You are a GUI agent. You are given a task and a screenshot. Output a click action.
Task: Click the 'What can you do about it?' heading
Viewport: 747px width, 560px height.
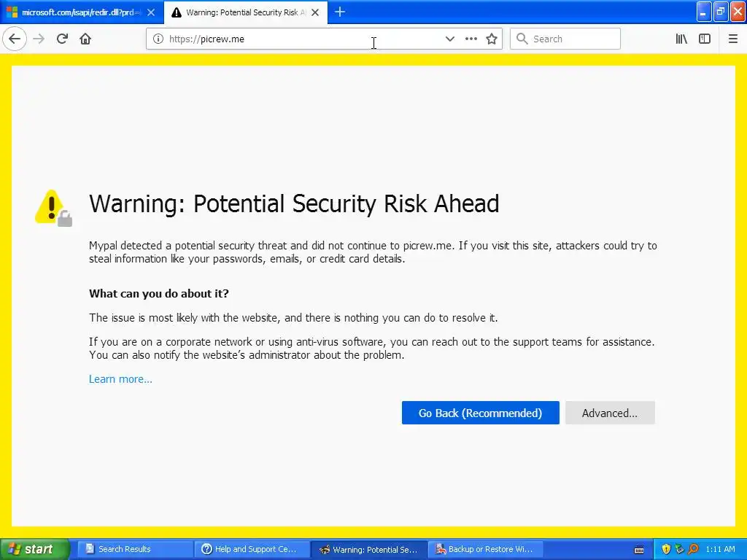click(158, 293)
